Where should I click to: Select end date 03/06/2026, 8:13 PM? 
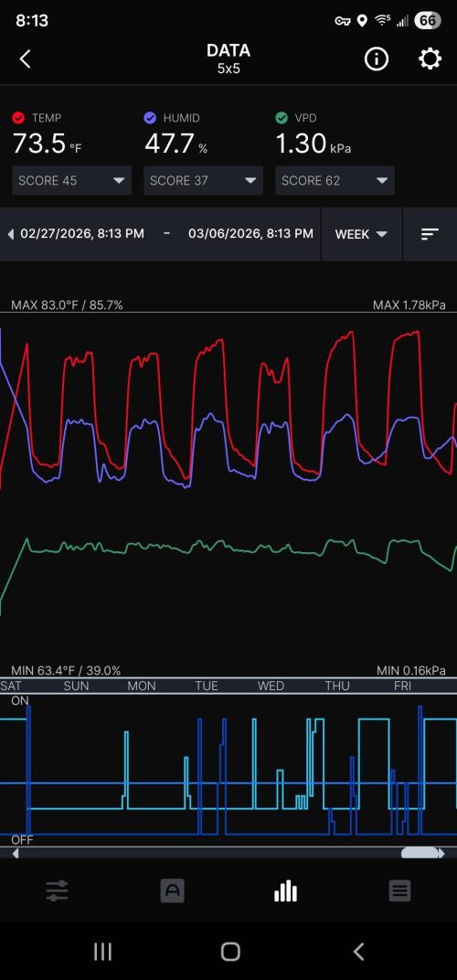click(250, 234)
